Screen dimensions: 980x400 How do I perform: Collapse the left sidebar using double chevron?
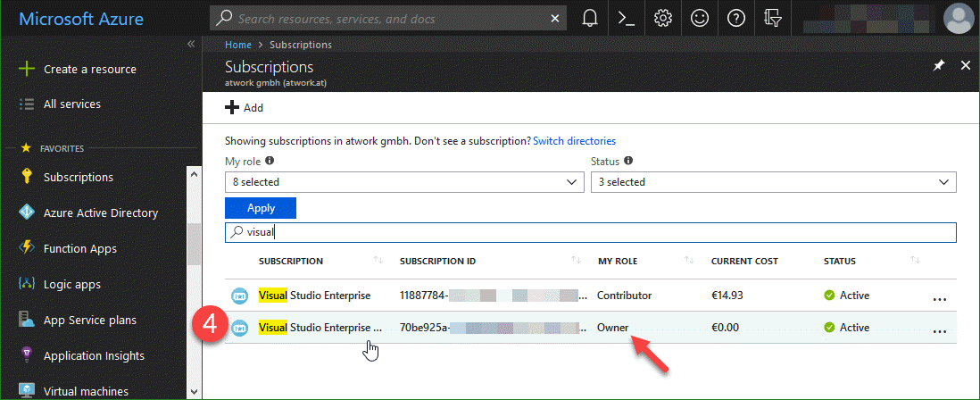(191, 44)
